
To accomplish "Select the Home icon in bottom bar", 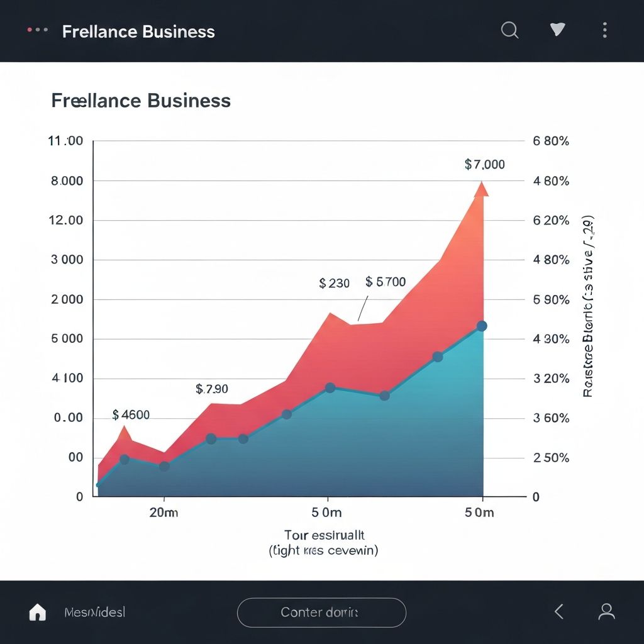I will (x=37, y=611).
